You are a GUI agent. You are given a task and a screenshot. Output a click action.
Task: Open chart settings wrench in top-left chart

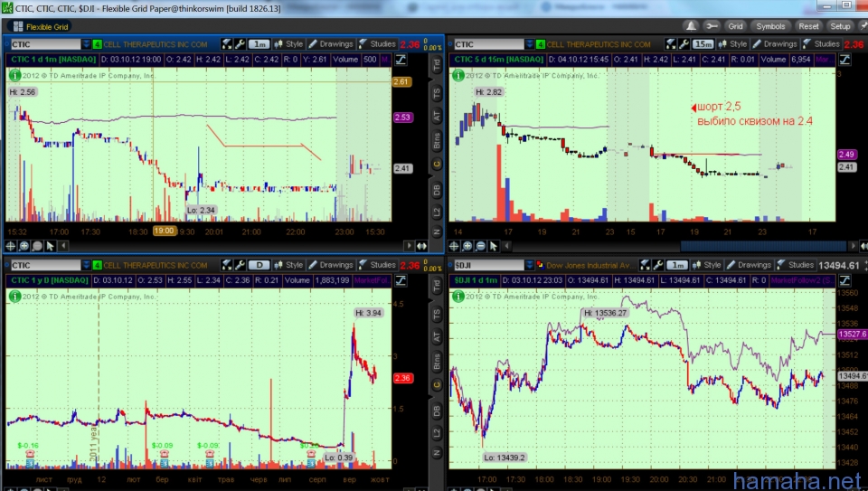point(240,44)
